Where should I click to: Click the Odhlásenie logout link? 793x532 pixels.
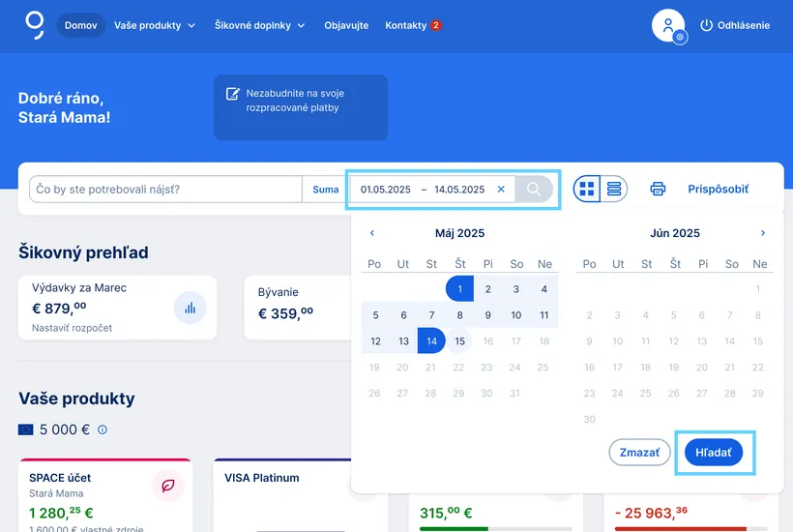pos(735,25)
